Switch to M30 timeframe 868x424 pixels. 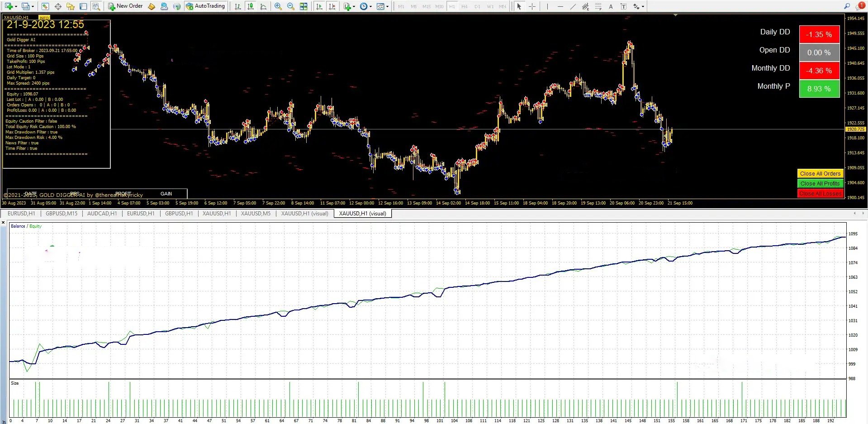pyautogui.click(x=439, y=6)
